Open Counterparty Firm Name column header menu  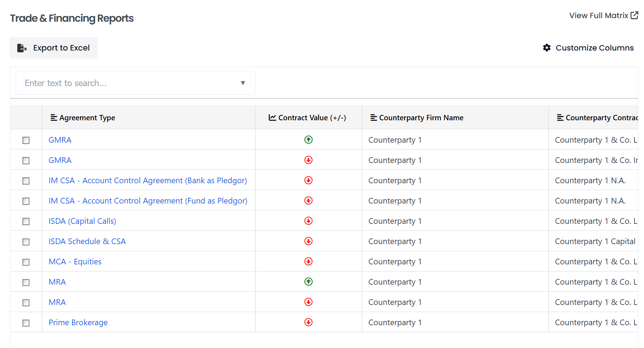pos(374,118)
